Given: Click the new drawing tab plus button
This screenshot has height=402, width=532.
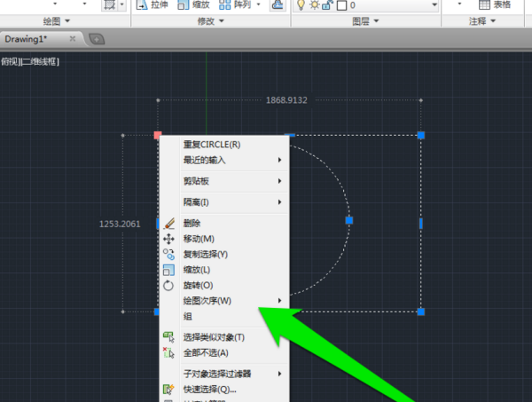Looking at the screenshot, I should click(x=97, y=39).
